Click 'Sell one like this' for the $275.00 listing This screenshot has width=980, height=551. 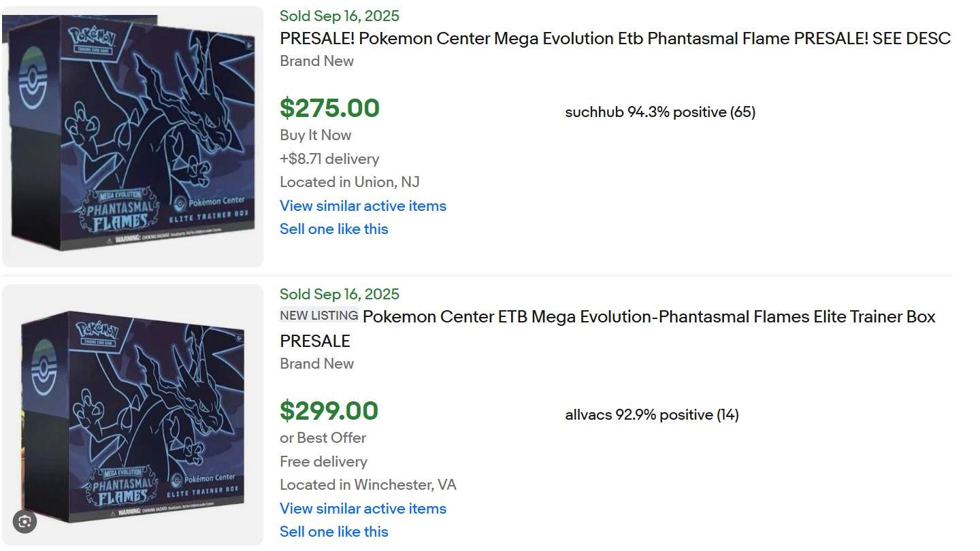(333, 229)
